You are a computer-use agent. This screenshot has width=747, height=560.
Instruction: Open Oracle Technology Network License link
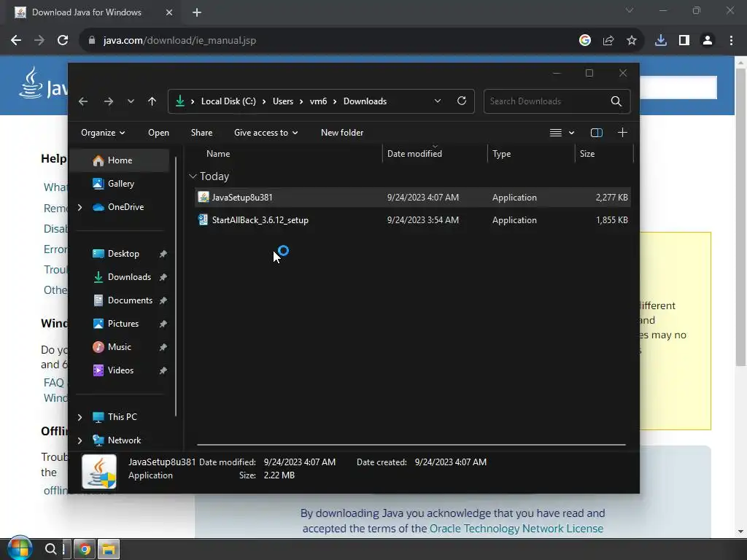point(516,529)
